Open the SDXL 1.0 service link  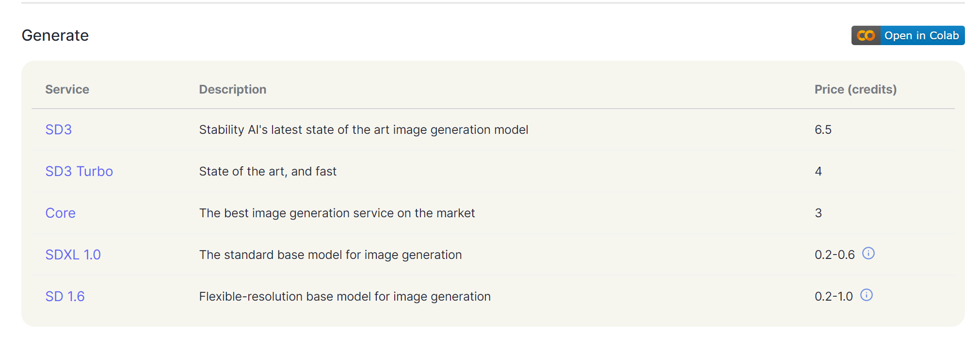73,255
